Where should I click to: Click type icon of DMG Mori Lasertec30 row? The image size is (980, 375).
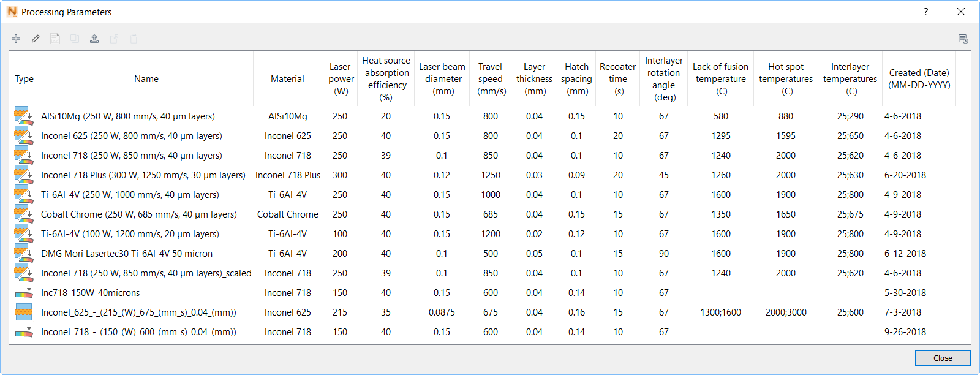coord(24,252)
